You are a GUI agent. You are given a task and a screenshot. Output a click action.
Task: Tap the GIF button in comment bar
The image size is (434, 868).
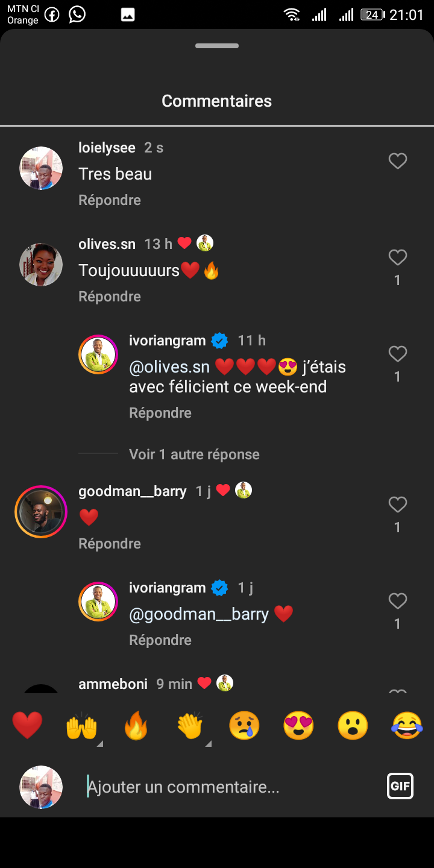point(400,786)
